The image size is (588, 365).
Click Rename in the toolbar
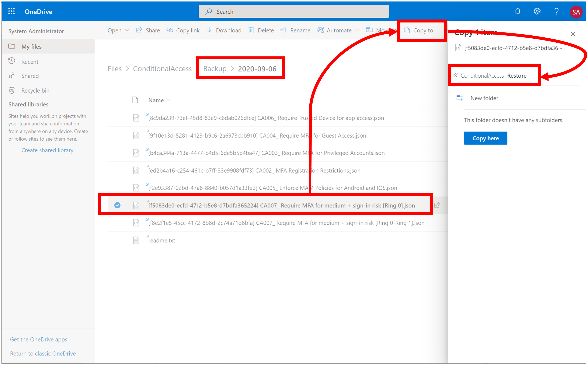tap(295, 30)
